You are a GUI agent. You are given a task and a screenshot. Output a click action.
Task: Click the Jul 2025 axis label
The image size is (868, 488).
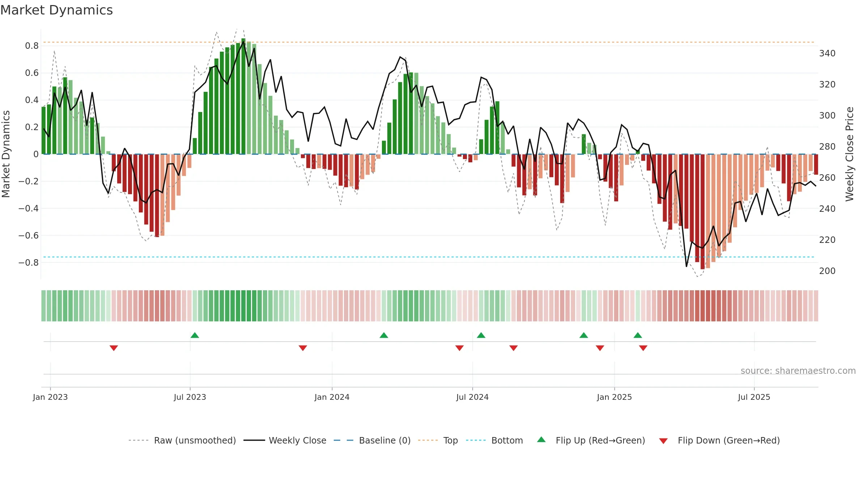click(754, 397)
